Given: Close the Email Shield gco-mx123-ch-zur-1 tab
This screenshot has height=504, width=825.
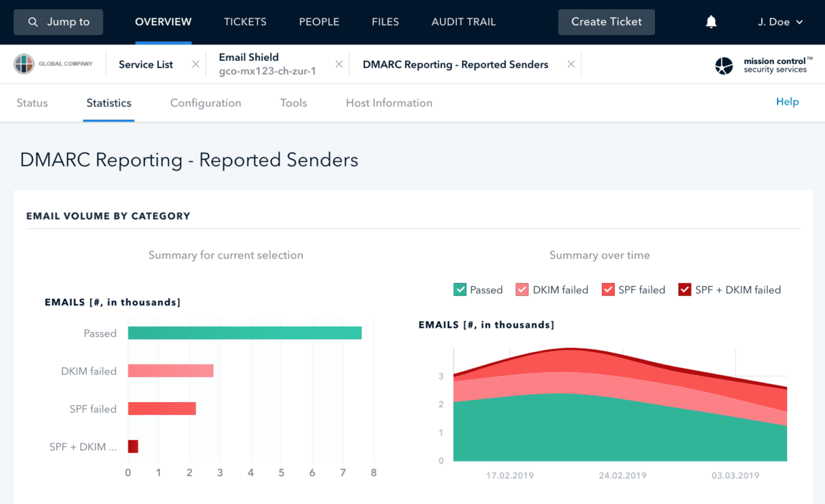Looking at the screenshot, I should point(339,64).
